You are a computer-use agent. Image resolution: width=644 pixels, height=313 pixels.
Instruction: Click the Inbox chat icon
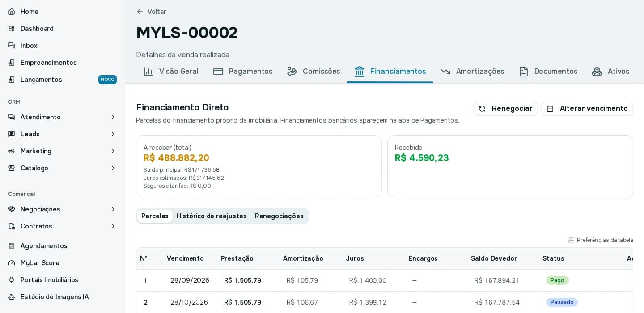point(12,46)
